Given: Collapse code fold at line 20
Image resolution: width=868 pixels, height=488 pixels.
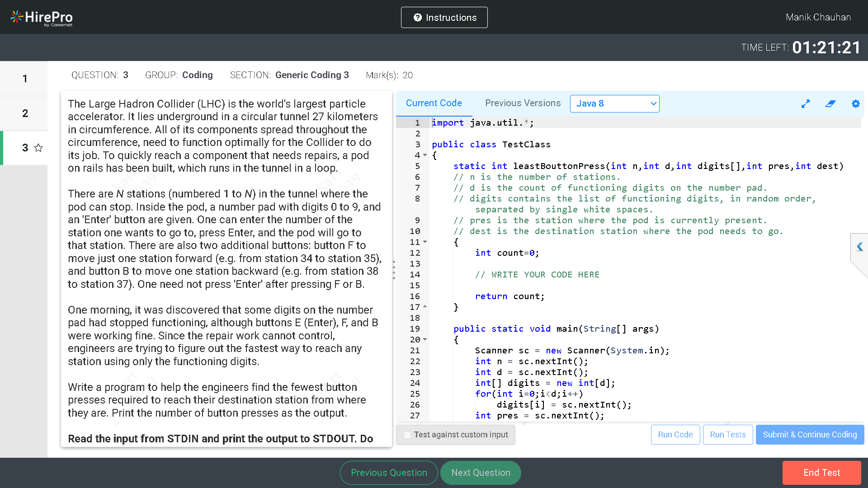Looking at the screenshot, I should pos(425,340).
